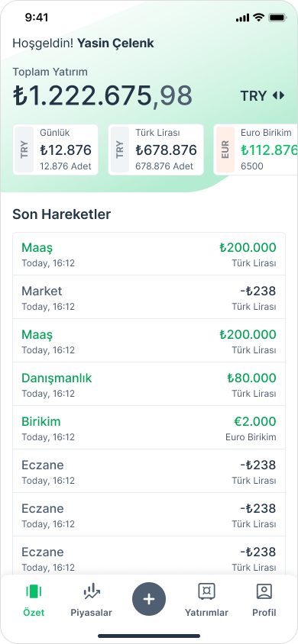
Task: Open the Piyasalar chart icon
Action: click(91, 591)
